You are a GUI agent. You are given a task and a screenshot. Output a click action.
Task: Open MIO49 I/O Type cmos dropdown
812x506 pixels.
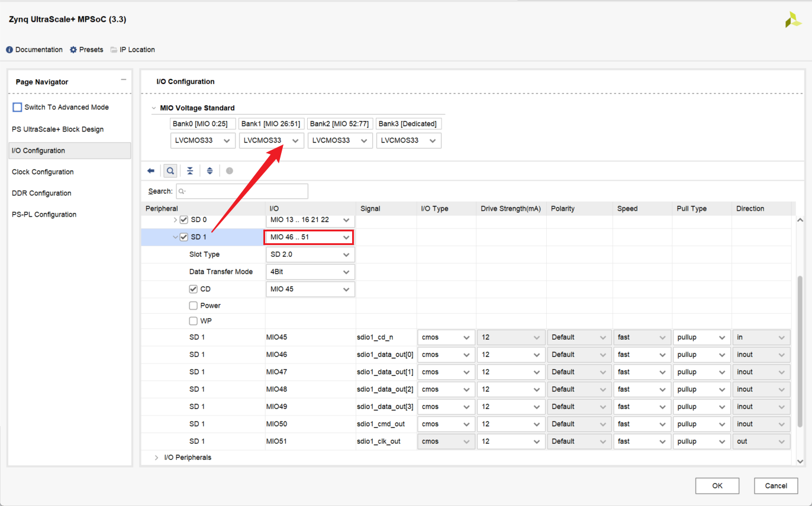pos(446,407)
